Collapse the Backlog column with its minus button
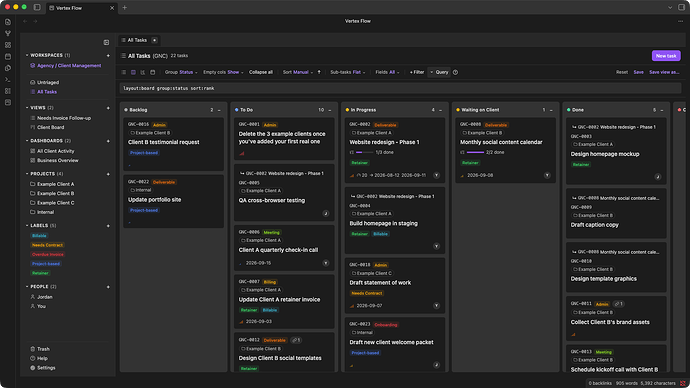Viewport: 690px width, 388px height. [x=219, y=110]
